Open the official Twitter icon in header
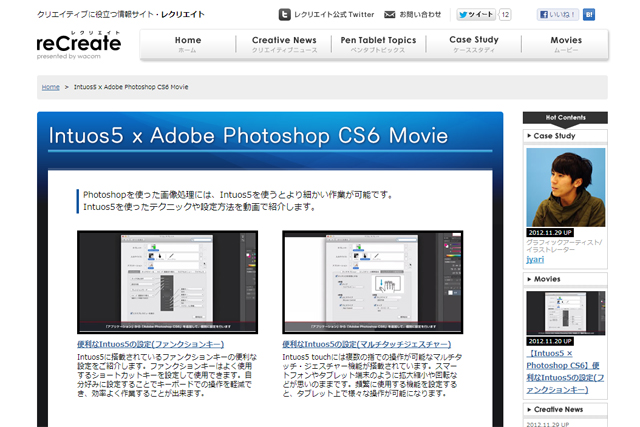 284,15
